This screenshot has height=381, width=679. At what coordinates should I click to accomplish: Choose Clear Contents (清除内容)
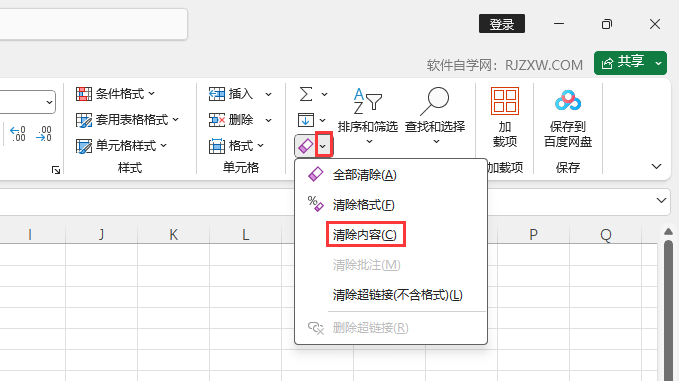click(391, 235)
